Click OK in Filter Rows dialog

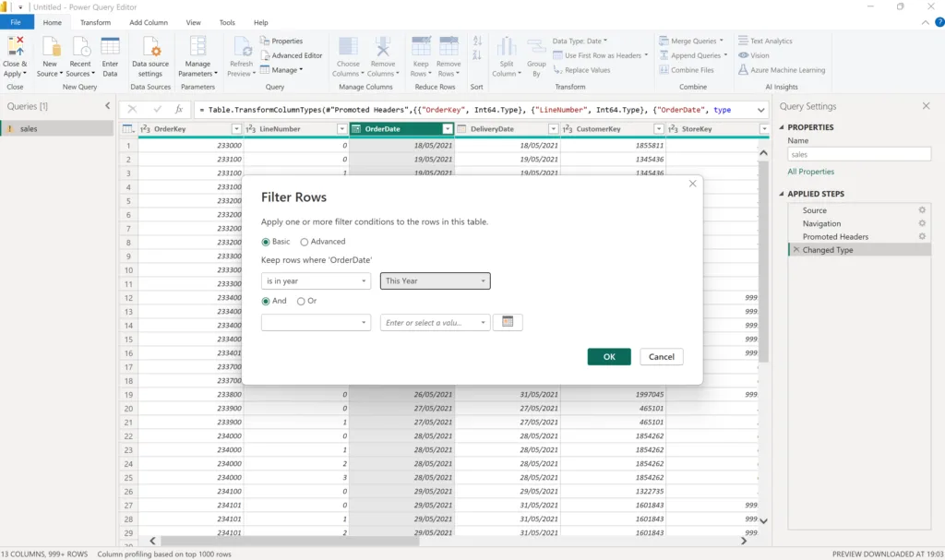(609, 357)
